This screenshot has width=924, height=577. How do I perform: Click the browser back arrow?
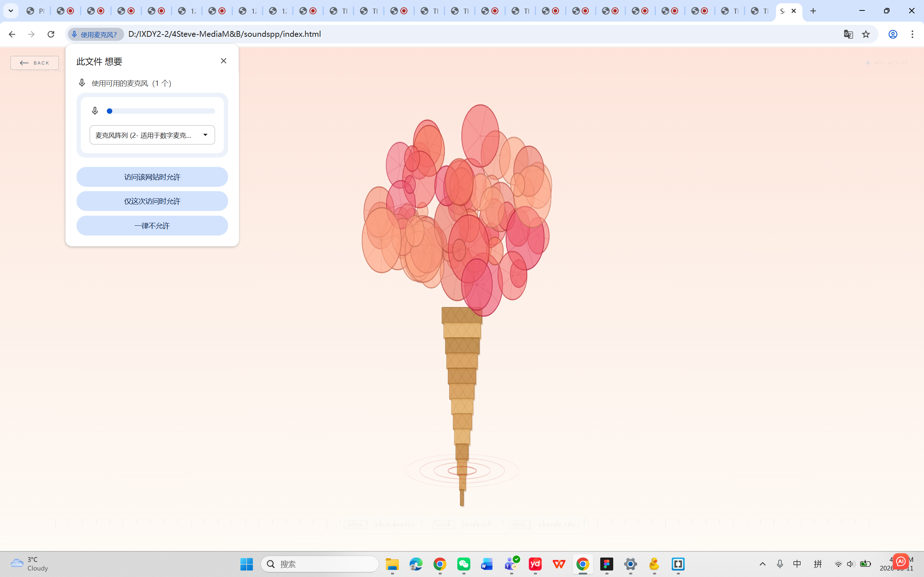(12, 34)
